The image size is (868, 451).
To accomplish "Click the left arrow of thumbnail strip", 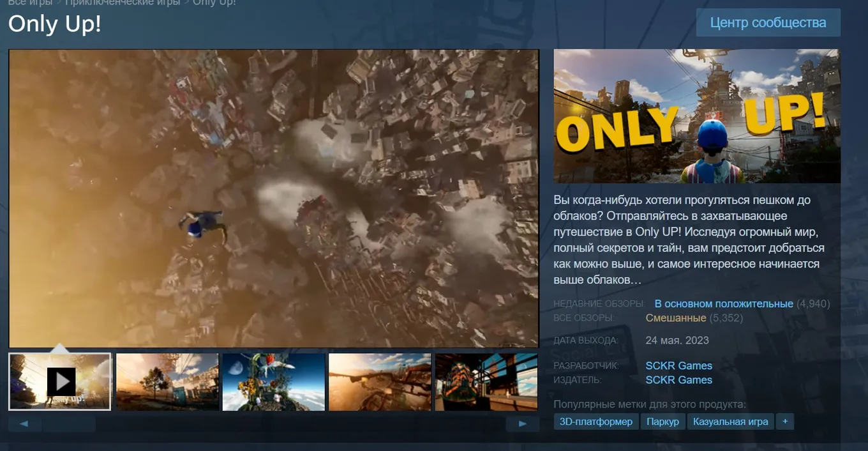I will pyautogui.click(x=24, y=424).
